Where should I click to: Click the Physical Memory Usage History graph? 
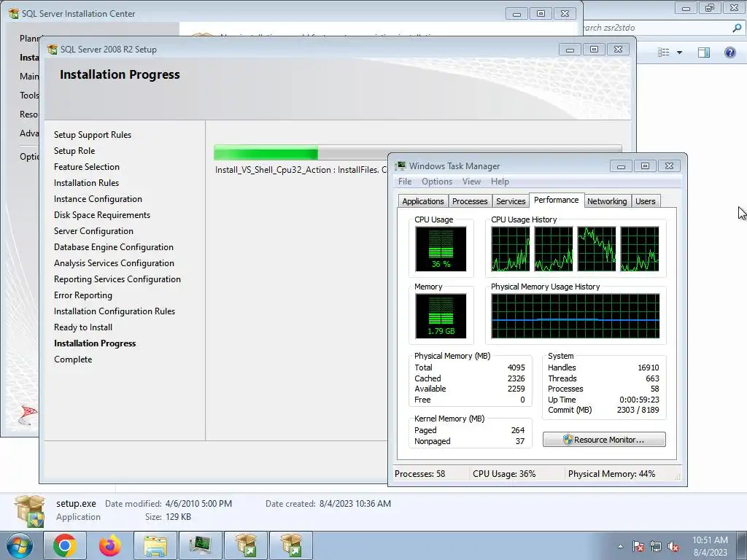(x=576, y=316)
